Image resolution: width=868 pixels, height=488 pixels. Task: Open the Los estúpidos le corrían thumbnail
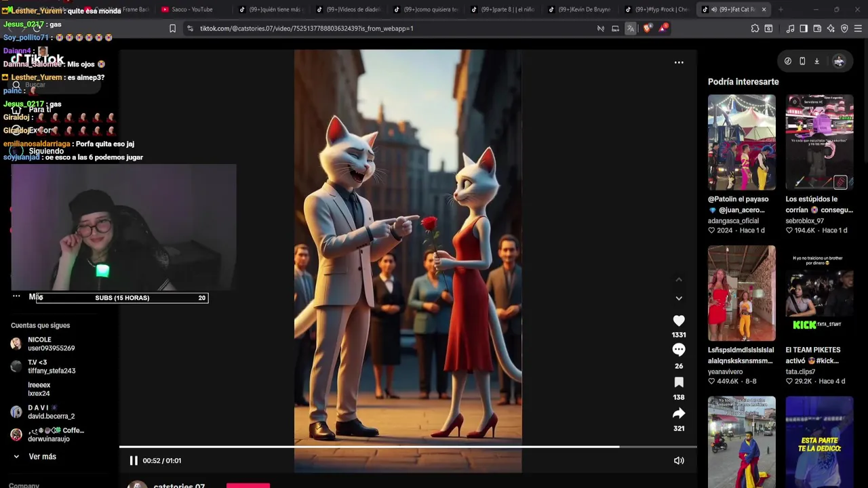(819, 142)
